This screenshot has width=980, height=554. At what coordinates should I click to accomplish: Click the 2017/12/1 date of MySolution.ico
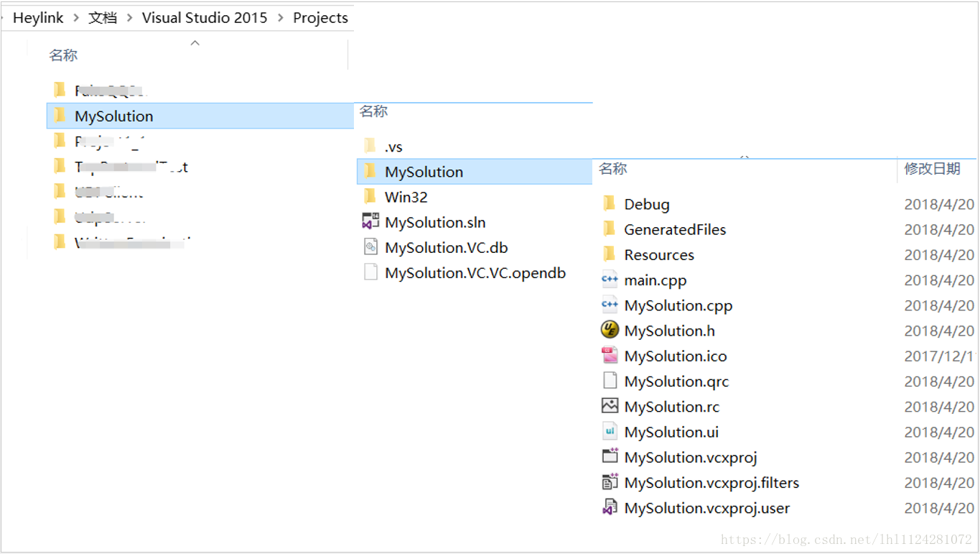[x=939, y=356]
